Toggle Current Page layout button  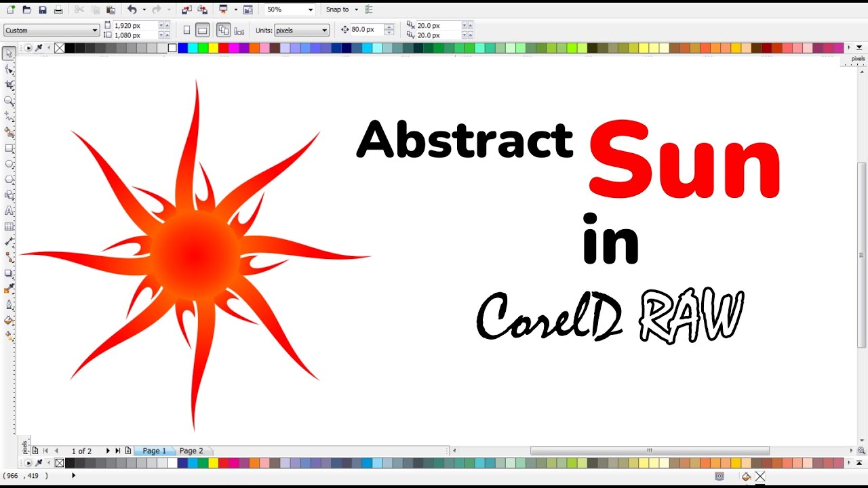tap(239, 30)
